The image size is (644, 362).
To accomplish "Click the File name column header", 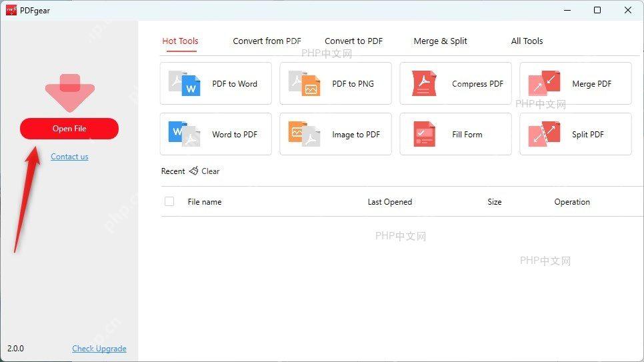I will pyautogui.click(x=205, y=202).
